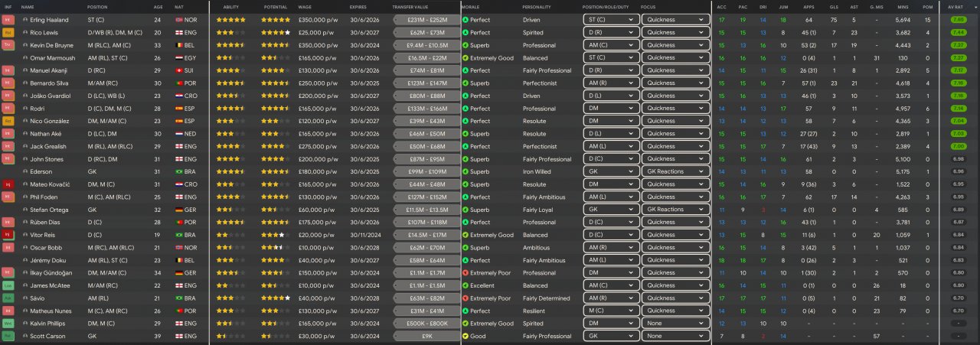Click İlkay Gündoğan's red morale icon
980x345 pixels.
click(x=465, y=272)
